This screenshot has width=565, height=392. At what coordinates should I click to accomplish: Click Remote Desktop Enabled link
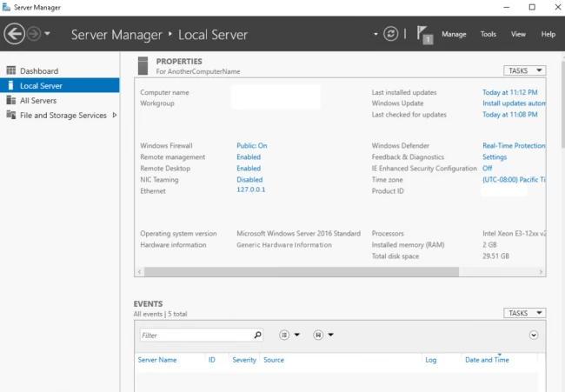click(249, 169)
